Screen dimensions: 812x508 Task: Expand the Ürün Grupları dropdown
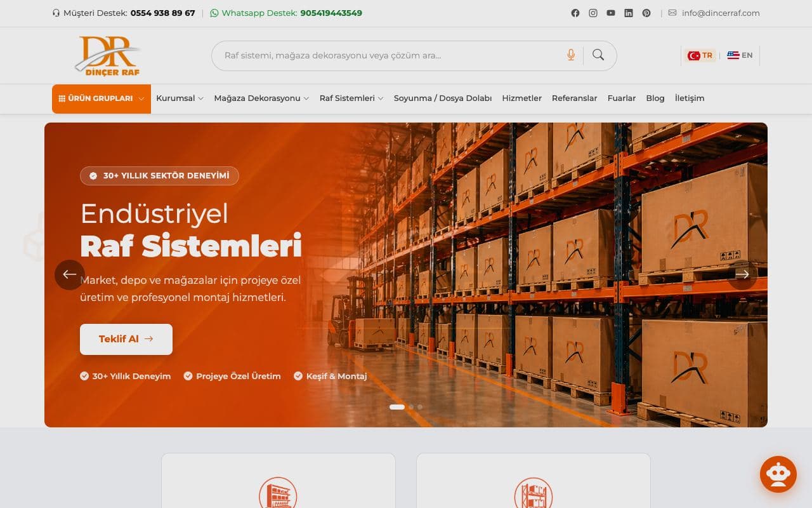click(101, 99)
